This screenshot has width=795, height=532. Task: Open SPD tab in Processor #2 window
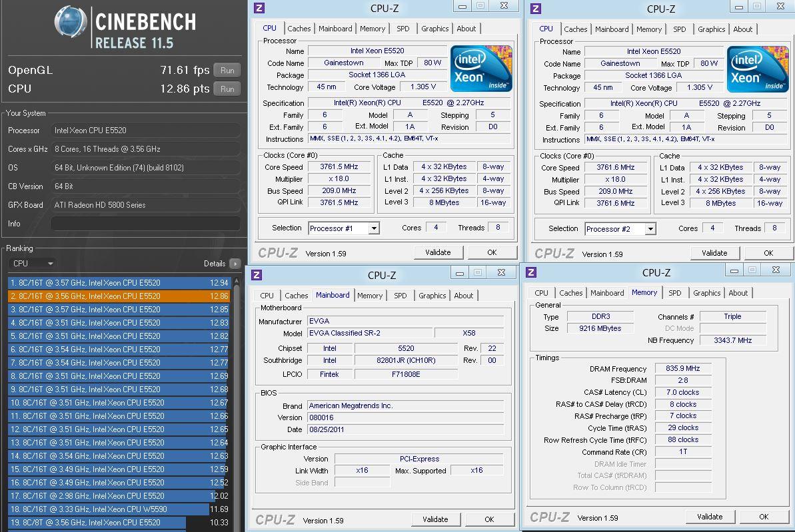(680, 29)
